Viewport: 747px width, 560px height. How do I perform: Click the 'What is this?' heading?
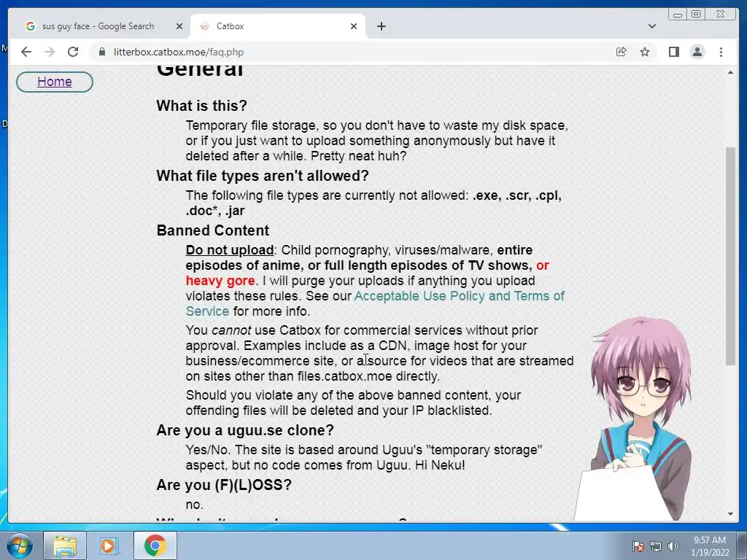point(201,106)
